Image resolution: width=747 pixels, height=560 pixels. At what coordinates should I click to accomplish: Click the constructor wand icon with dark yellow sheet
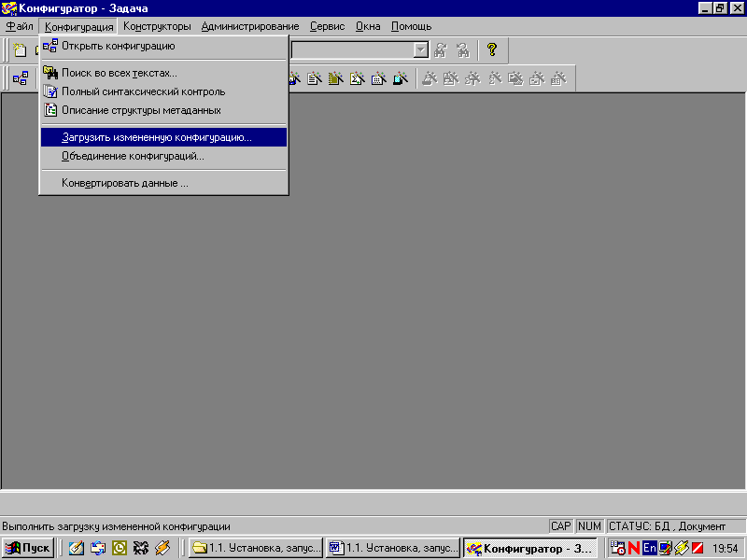click(x=336, y=78)
